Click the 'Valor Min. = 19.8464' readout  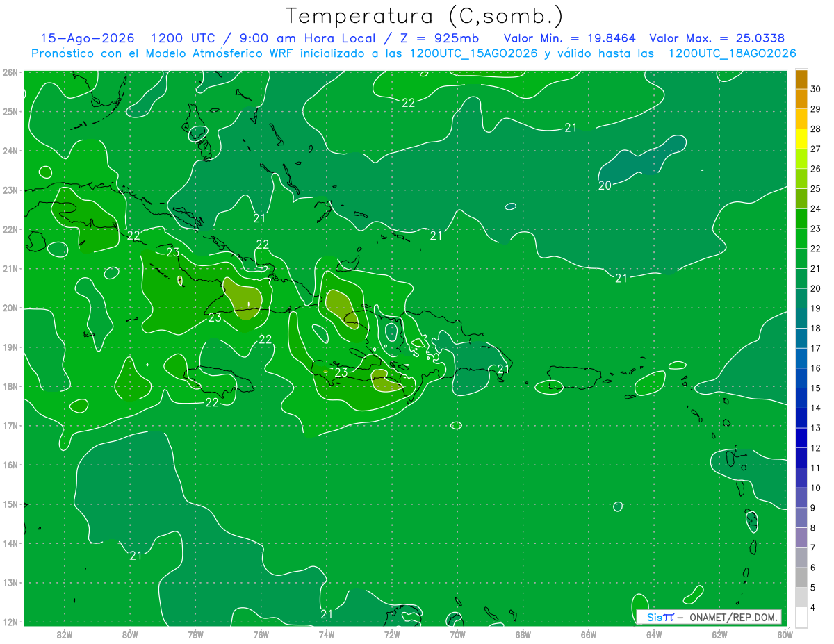(570, 38)
